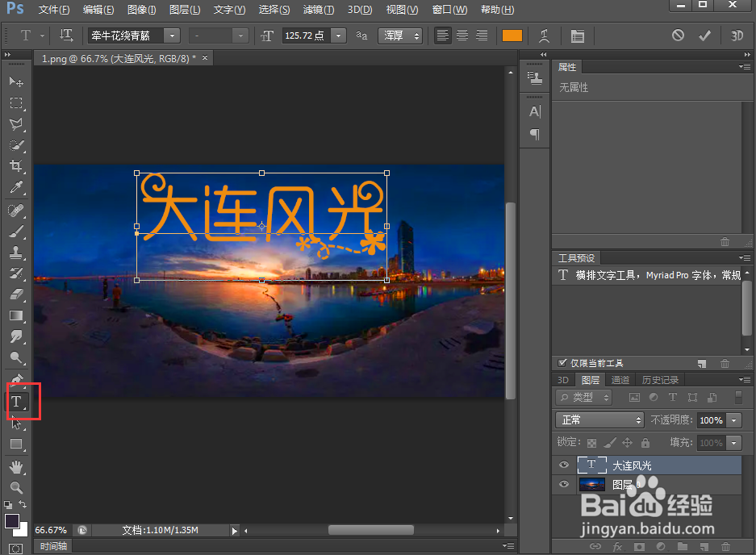Select the Path Selection tool

pos(16,423)
